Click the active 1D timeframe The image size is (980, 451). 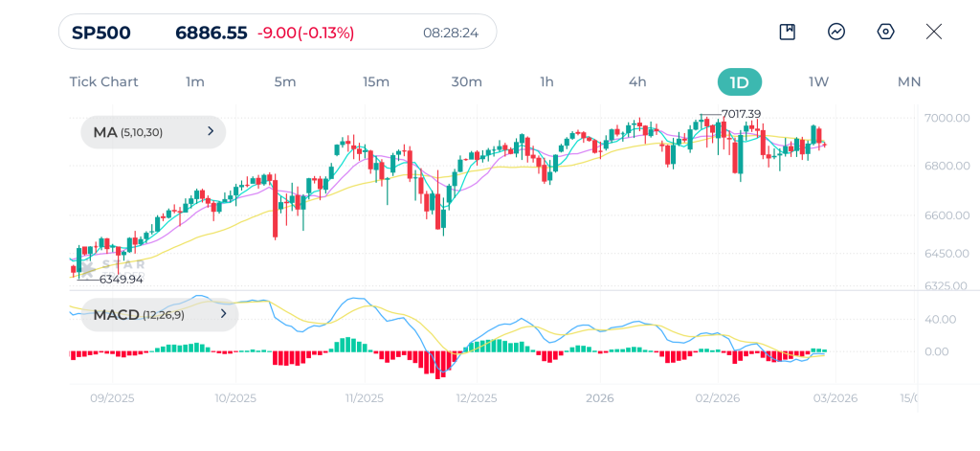(739, 81)
